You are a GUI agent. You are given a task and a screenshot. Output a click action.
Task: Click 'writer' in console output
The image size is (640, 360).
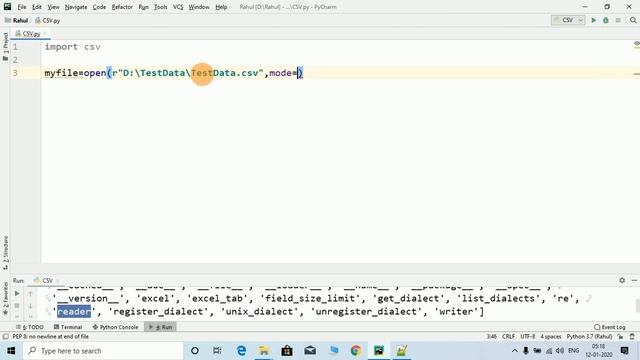tap(456, 311)
